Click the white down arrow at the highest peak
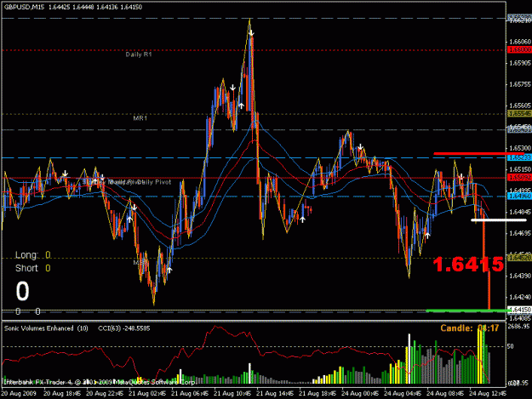 tap(251, 33)
